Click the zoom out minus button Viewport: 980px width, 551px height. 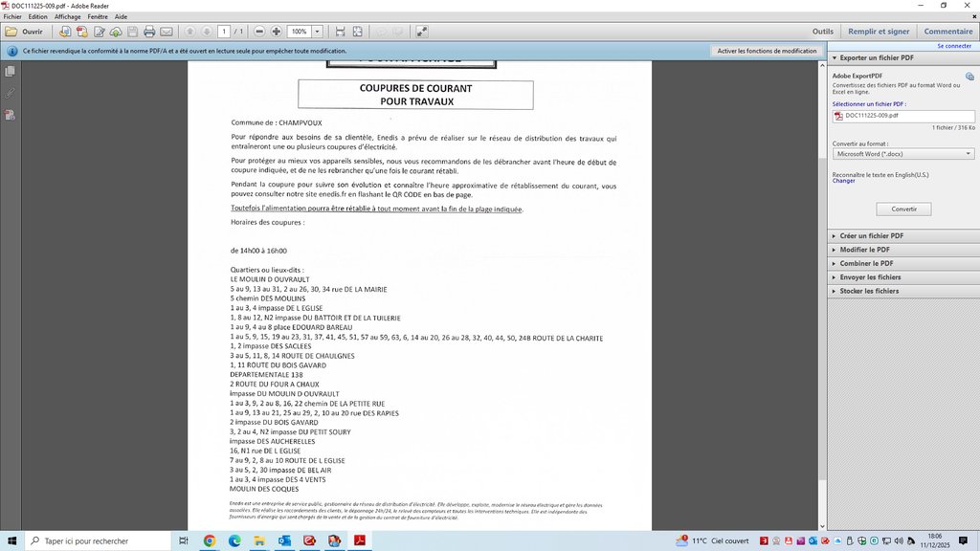point(259,32)
